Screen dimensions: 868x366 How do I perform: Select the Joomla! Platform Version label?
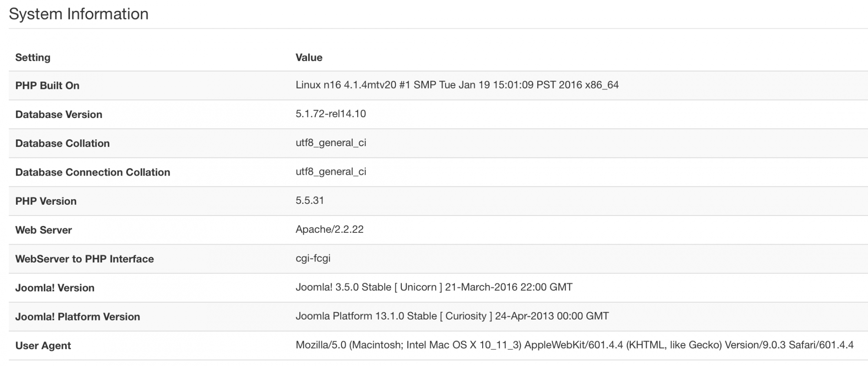[x=77, y=317]
